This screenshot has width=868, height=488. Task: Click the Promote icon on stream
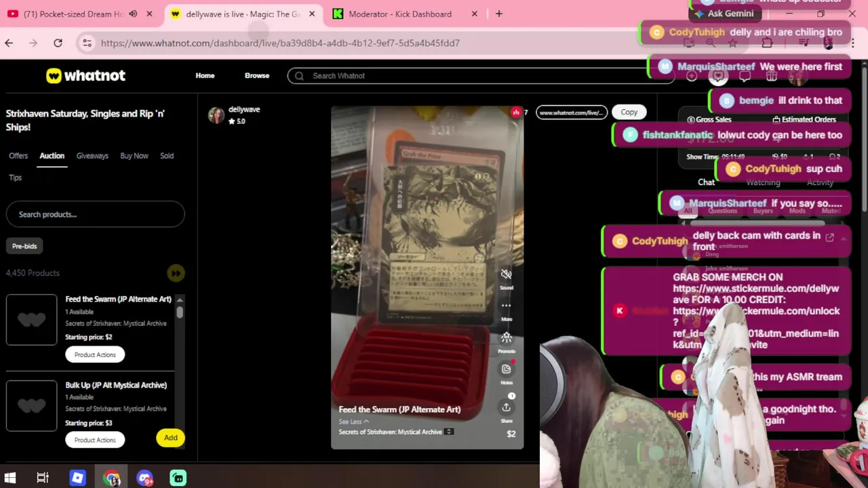click(x=506, y=338)
